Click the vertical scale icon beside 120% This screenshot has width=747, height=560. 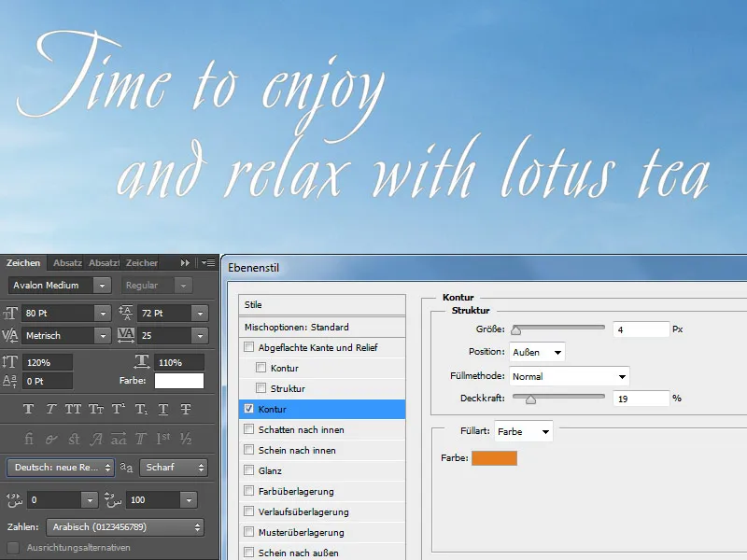[10, 362]
